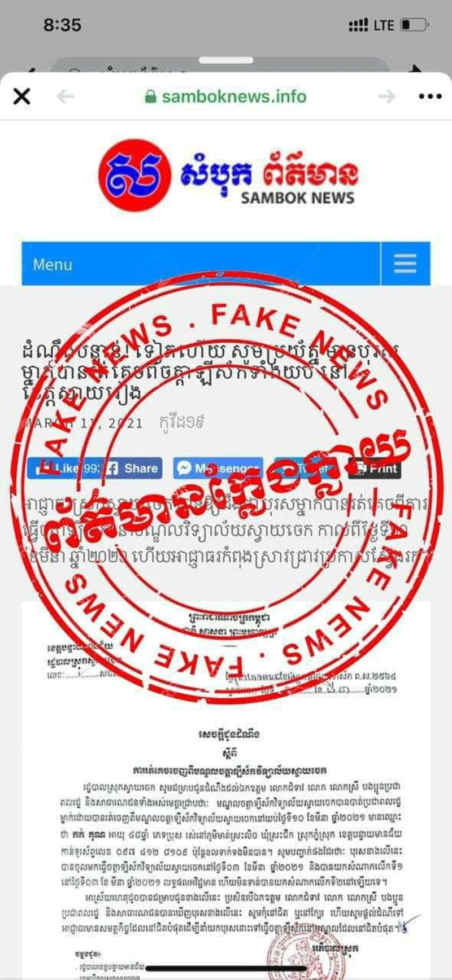Go forward using the right arrow icon
This screenshot has width=452, height=980.
point(387,97)
